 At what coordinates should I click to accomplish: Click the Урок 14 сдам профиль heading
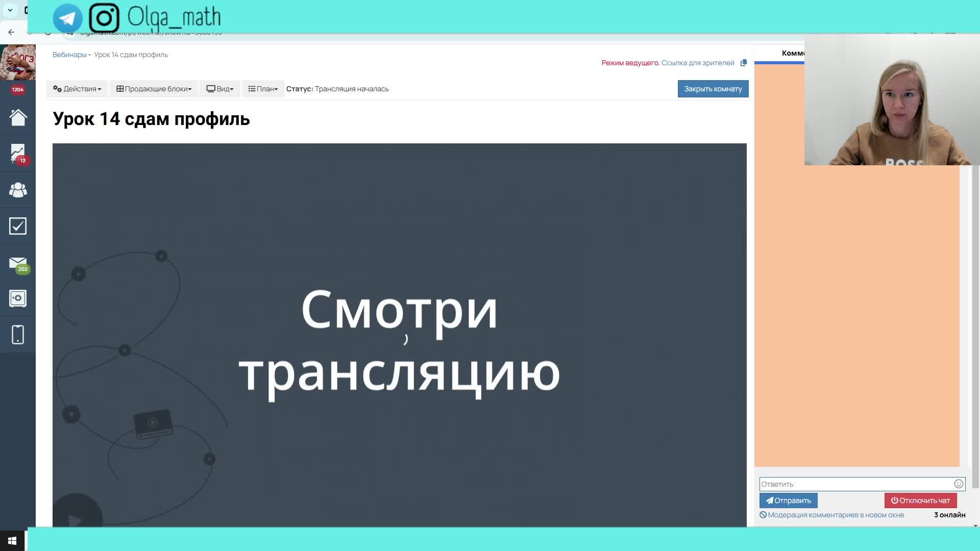tap(151, 119)
